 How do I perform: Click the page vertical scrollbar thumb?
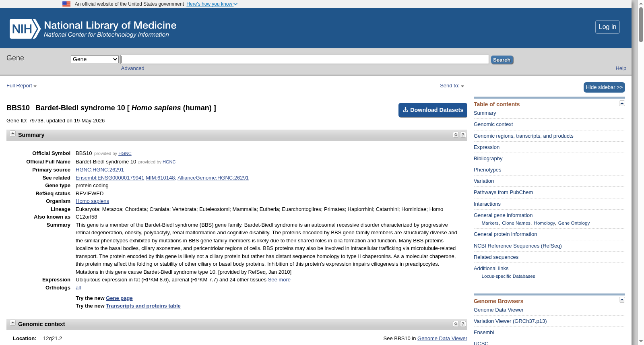click(641, 24)
